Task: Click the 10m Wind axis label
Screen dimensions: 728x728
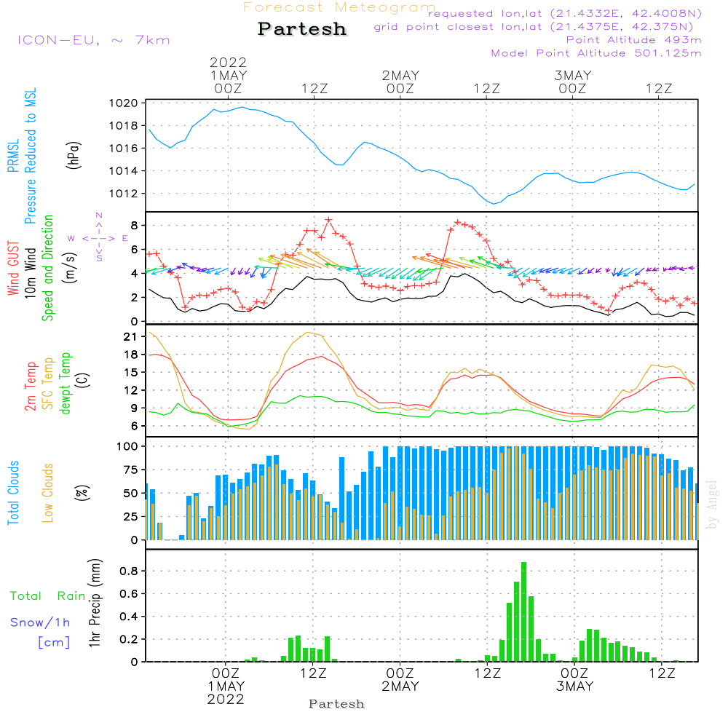Action: point(30,273)
